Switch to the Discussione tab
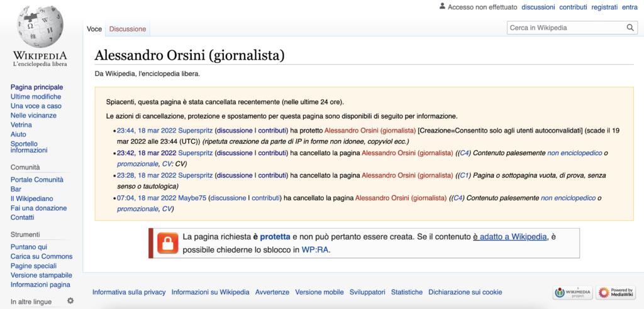Image resolution: width=644 pixels, height=309 pixels. [128, 29]
